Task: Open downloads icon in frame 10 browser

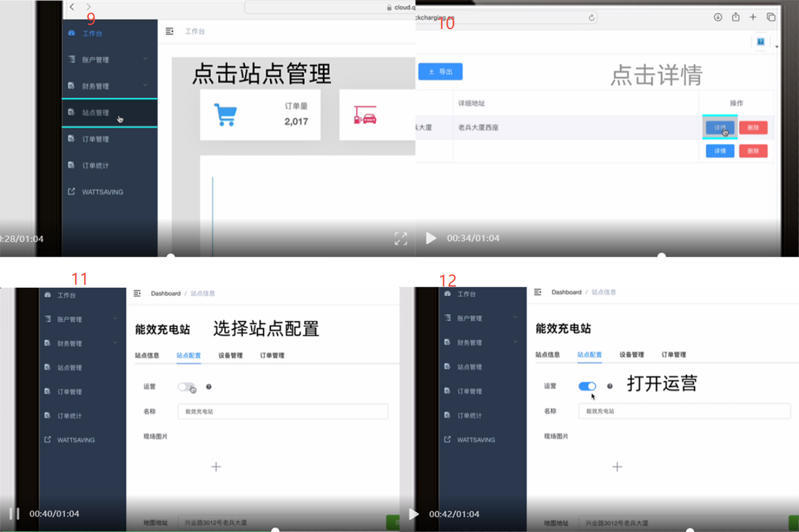Action: [718, 17]
